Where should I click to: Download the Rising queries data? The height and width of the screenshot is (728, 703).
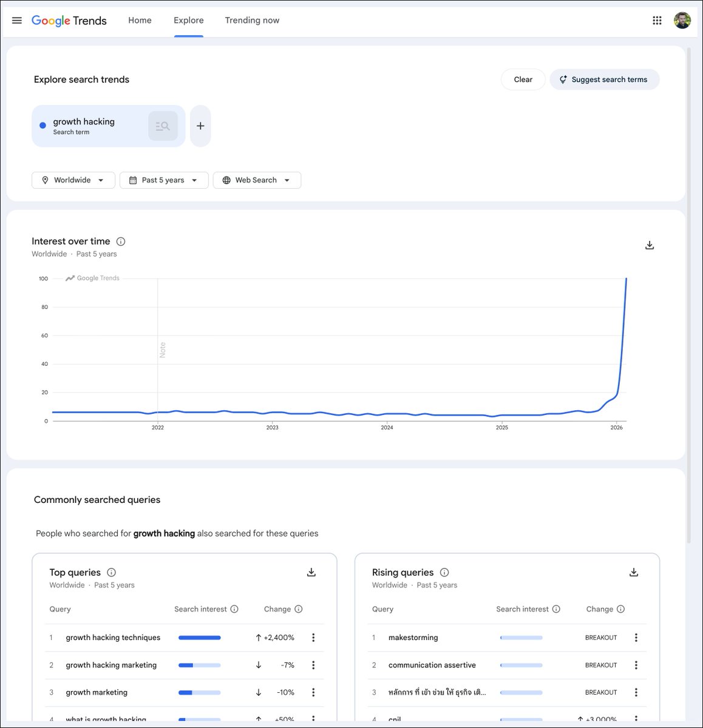point(634,572)
